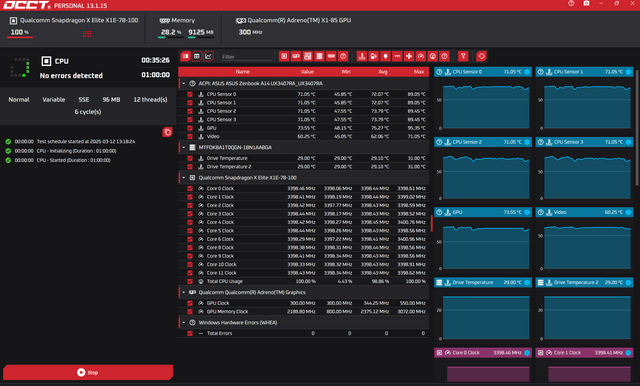Toggle CPU sensors filter in toolbar
This screenshot has height=386, width=640.
click(284, 56)
